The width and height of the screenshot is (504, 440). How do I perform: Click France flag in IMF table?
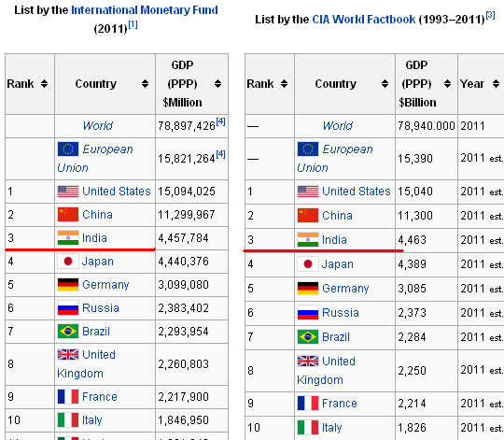pos(68,397)
